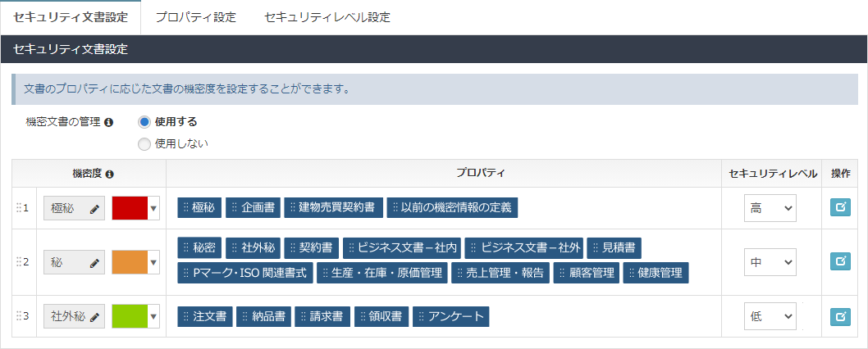Open the security level dropdown set to 高
This screenshot has height=349, width=868.
pyautogui.click(x=770, y=208)
